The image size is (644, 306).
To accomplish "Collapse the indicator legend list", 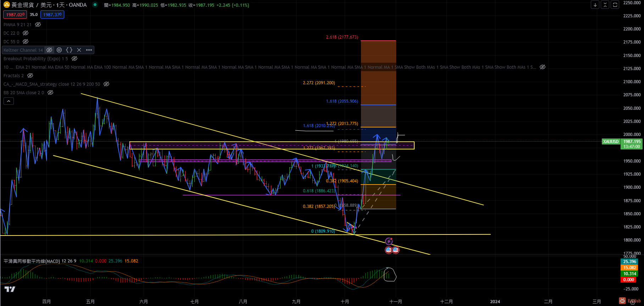I will 9,101.
